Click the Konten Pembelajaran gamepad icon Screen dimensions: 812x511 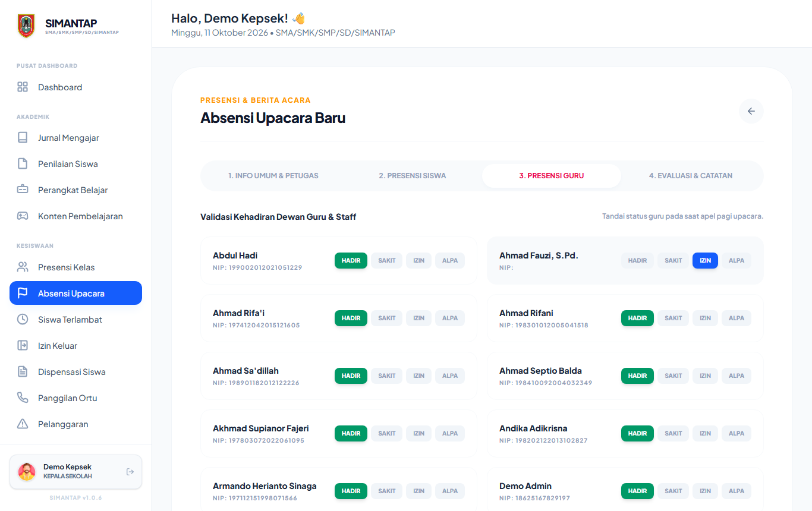23,216
